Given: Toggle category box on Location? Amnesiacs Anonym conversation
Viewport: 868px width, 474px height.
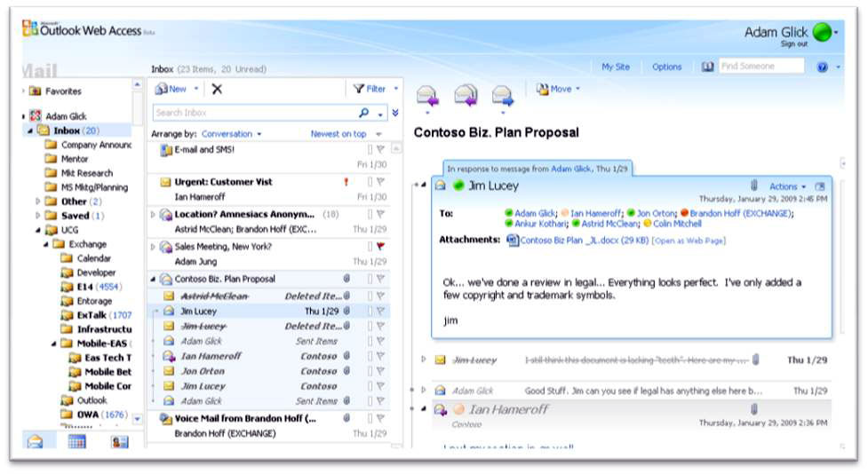Looking at the screenshot, I should click(370, 214).
